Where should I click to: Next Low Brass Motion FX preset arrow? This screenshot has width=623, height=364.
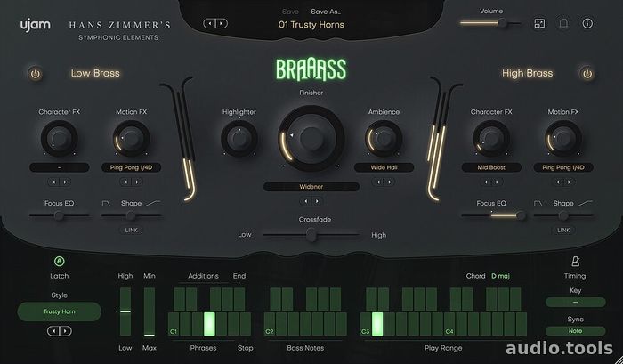pos(137,182)
